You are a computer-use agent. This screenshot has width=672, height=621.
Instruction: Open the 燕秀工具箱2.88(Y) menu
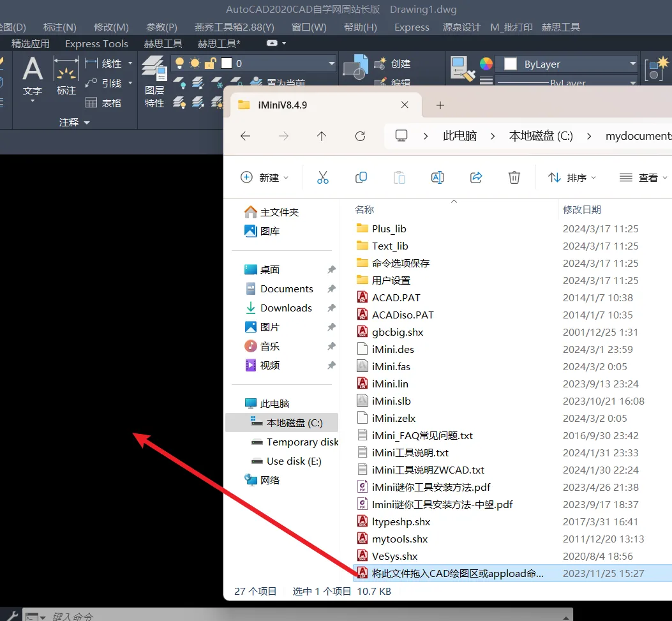tap(234, 27)
